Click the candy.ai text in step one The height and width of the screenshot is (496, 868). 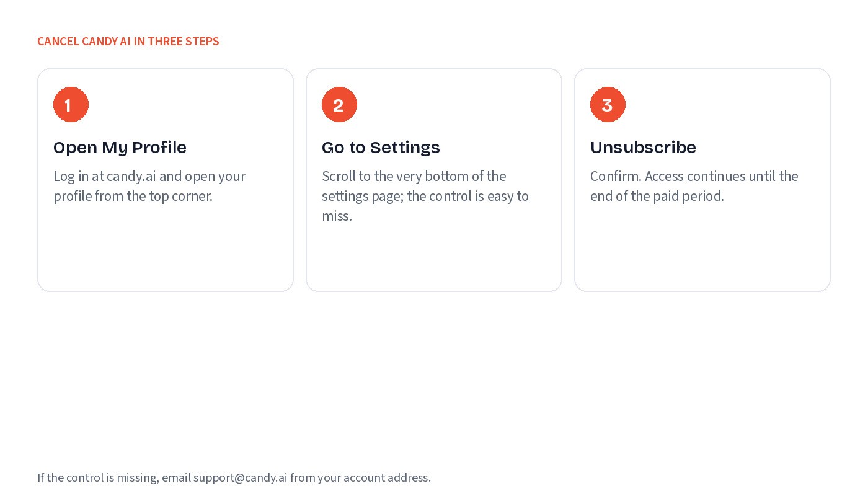tap(131, 176)
